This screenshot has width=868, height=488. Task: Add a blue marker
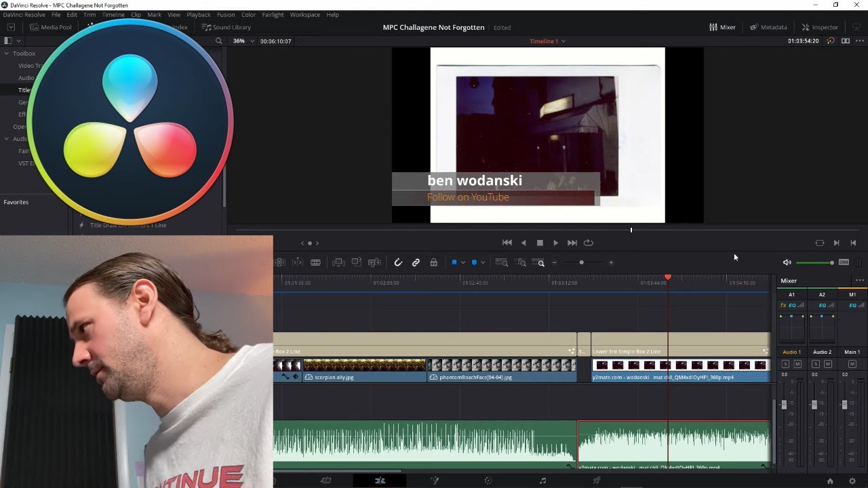[474, 262]
